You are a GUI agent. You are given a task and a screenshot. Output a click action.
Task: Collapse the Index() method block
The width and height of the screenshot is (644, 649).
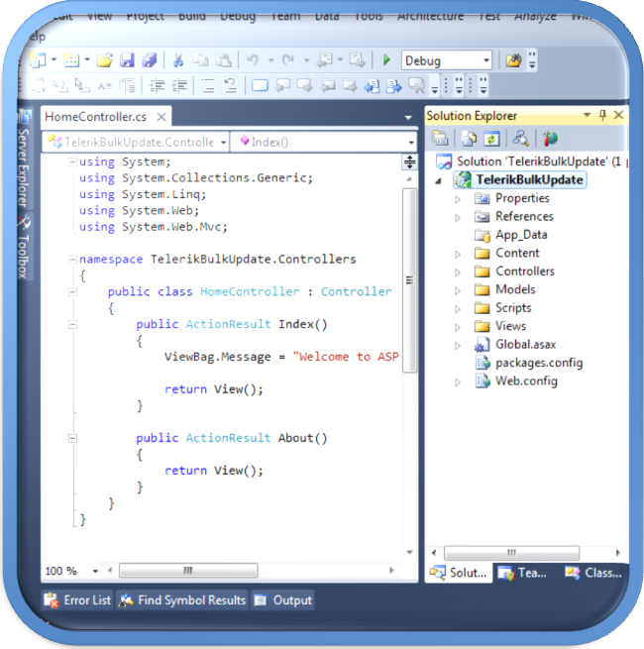(72, 325)
